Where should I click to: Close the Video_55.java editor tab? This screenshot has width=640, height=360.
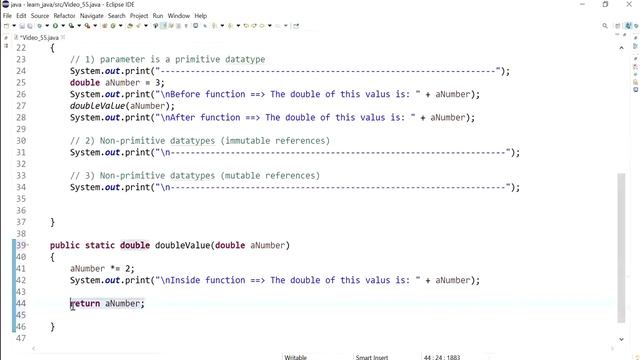[x=63, y=37]
